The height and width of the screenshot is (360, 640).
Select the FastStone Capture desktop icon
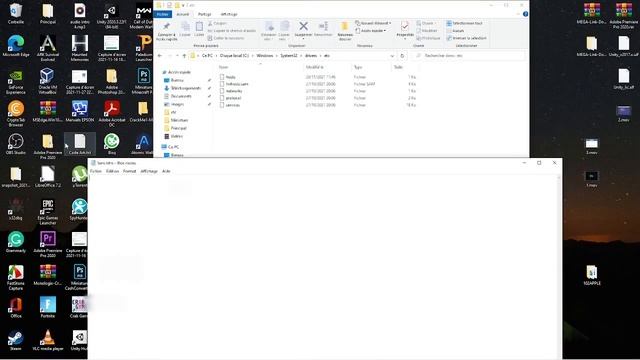click(x=16, y=277)
